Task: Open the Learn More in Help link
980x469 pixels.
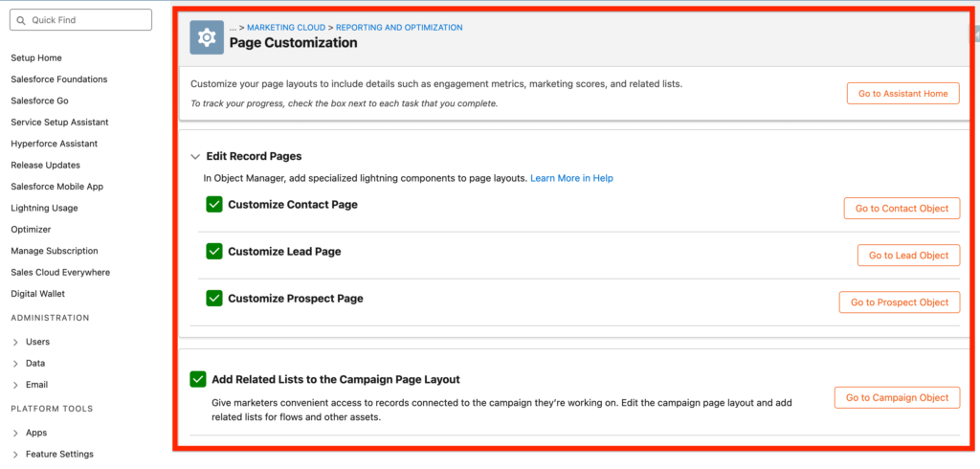Action: click(x=571, y=178)
